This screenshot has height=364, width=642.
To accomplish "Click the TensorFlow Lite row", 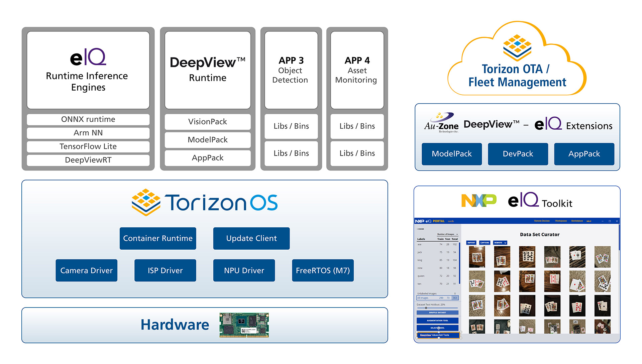I will coord(88,146).
